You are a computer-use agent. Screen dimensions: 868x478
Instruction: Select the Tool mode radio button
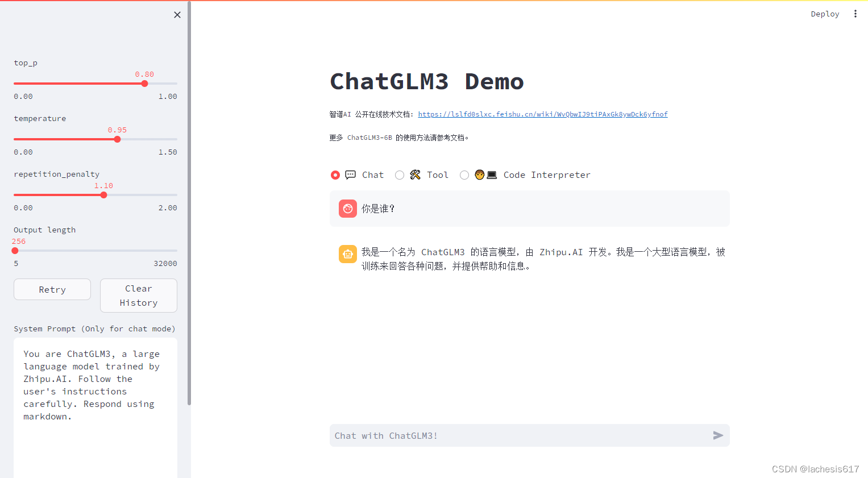[x=400, y=175]
